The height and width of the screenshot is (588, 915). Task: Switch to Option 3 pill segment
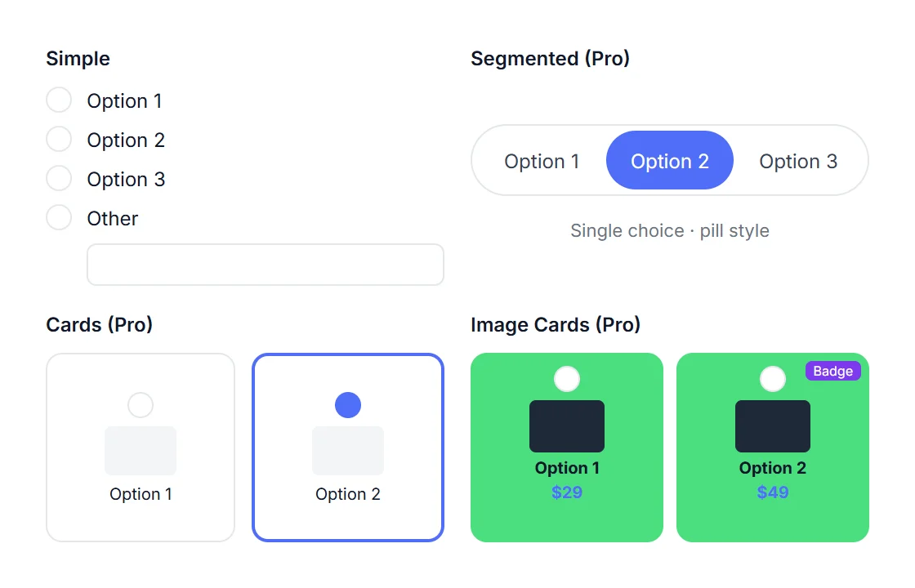pyautogui.click(x=797, y=160)
